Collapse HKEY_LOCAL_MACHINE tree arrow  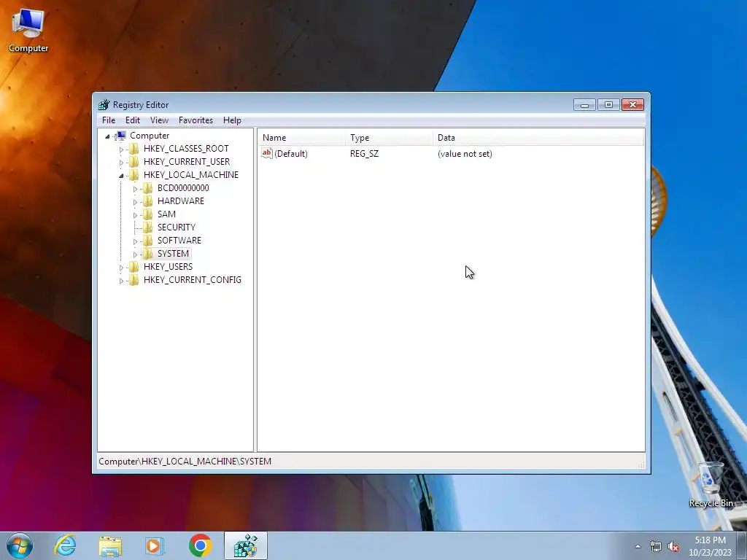pos(121,175)
